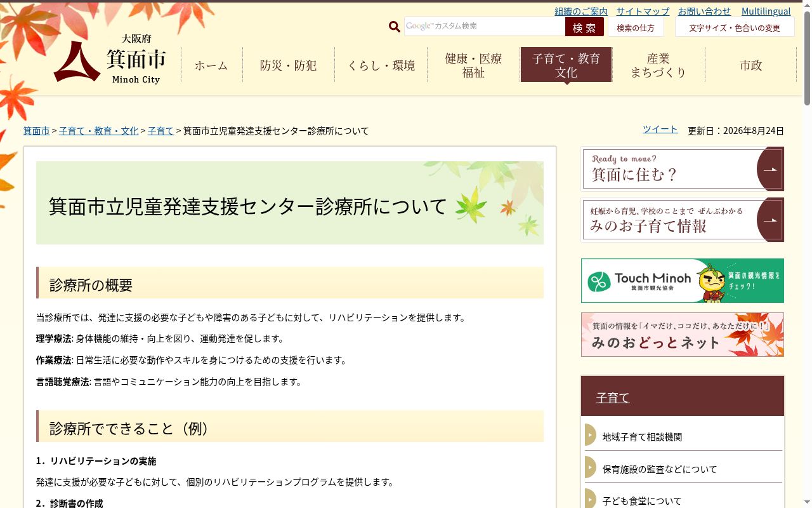
Task: Click the Minoh City logo
Action: 110,59
